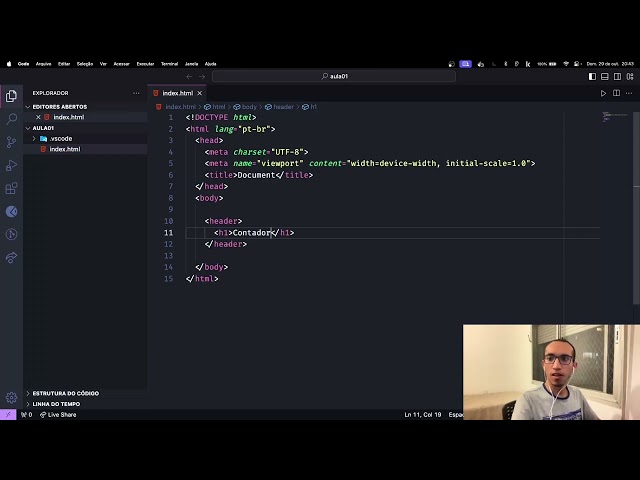Click the html breadcrumb segment
This screenshot has height=480, width=640.
tap(215, 107)
